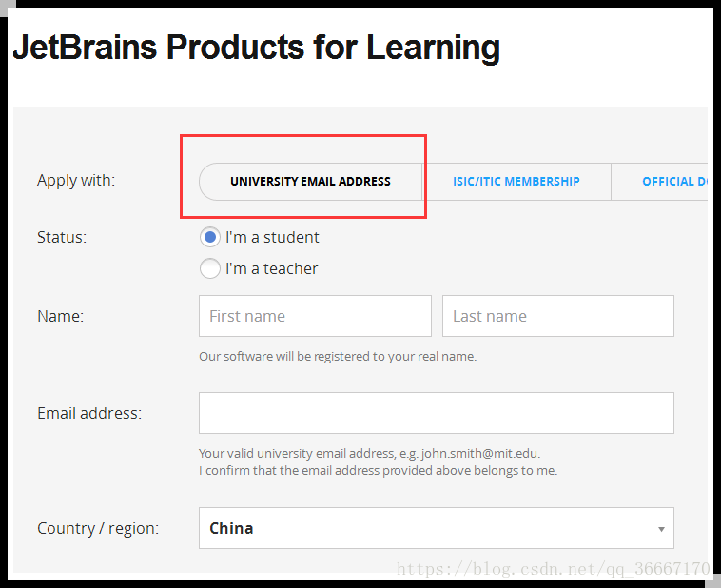Click the "Name:" field label

[x=60, y=316]
